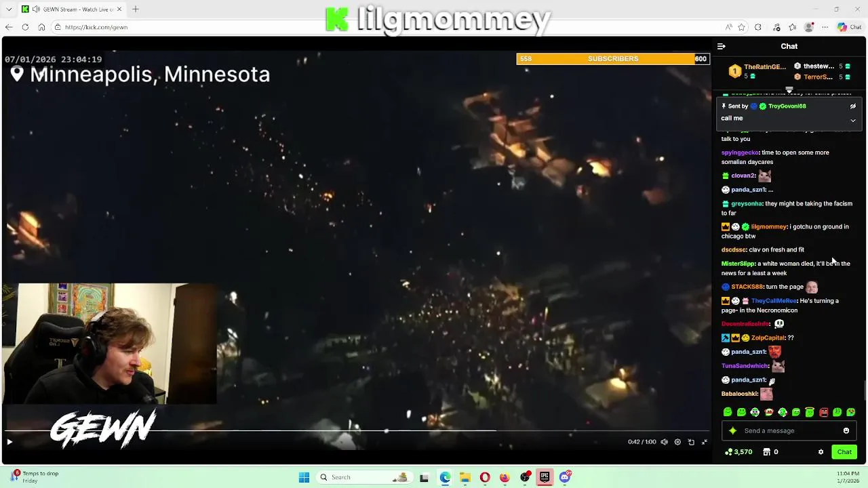
Task: Seek on the video progress bar
Action: coord(357,430)
